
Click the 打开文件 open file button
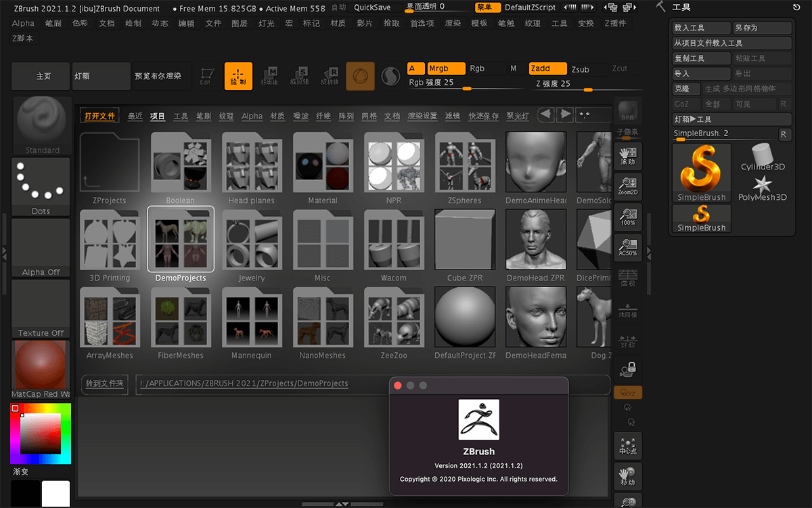[99, 116]
